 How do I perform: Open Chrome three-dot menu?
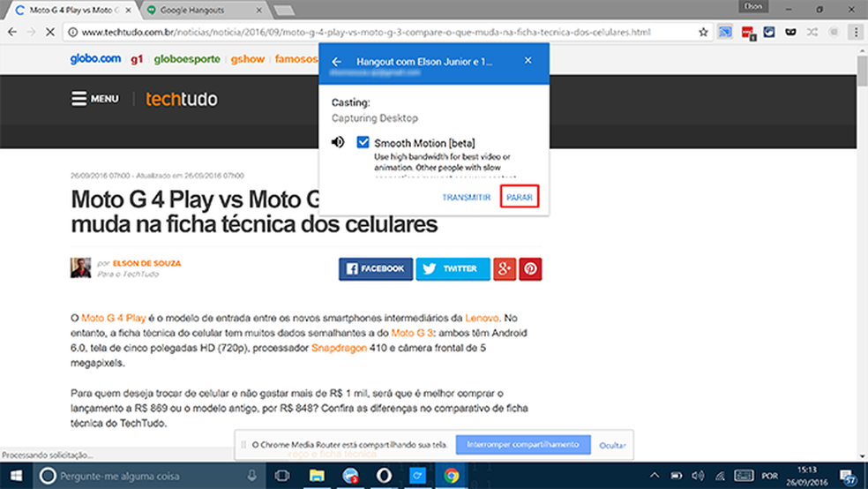[856, 32]
